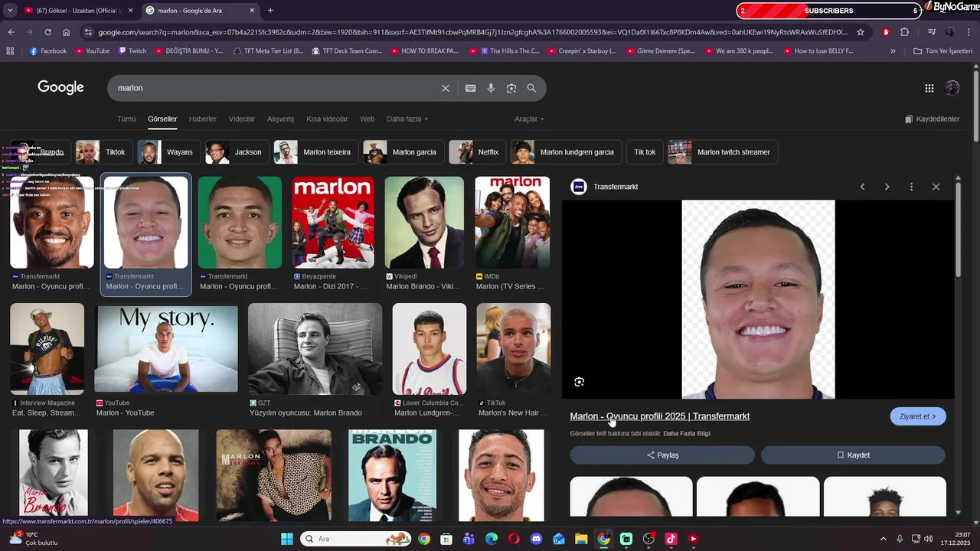Image resolution: width=980 pixels, height=551 pixels.
Task: Filter by the Marlon twitch streamer chip
Action: [x=723, y=152]
